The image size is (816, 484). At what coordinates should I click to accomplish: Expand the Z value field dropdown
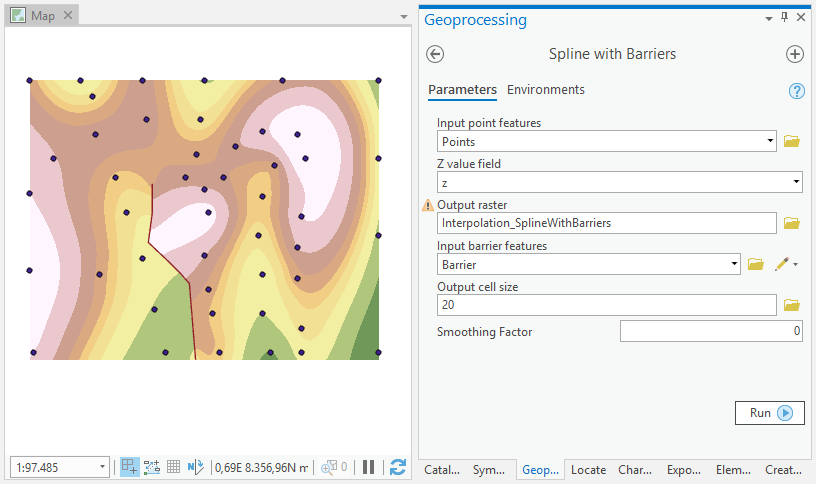[x=796, y=182]
